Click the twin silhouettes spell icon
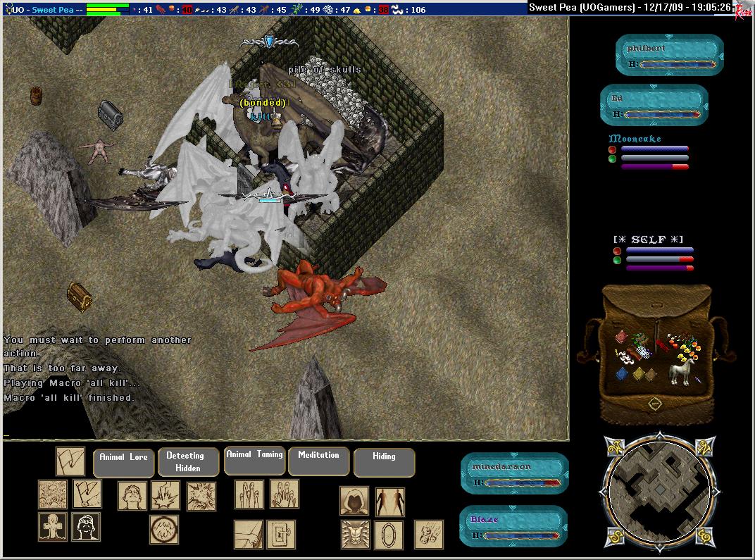This screenshot has height=560, width=755. [x=389, y=501]
